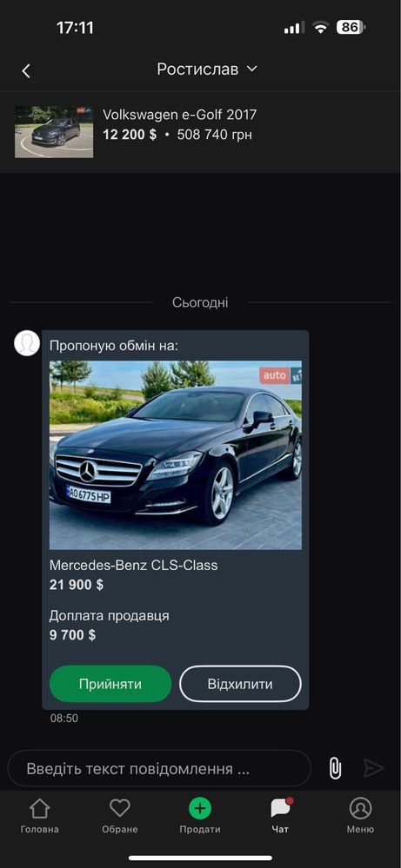View the Mercedes-Benz CLS photo
The width and height of the screenshot is (401, 868).
pyautogui.click(x=176, y=455)
